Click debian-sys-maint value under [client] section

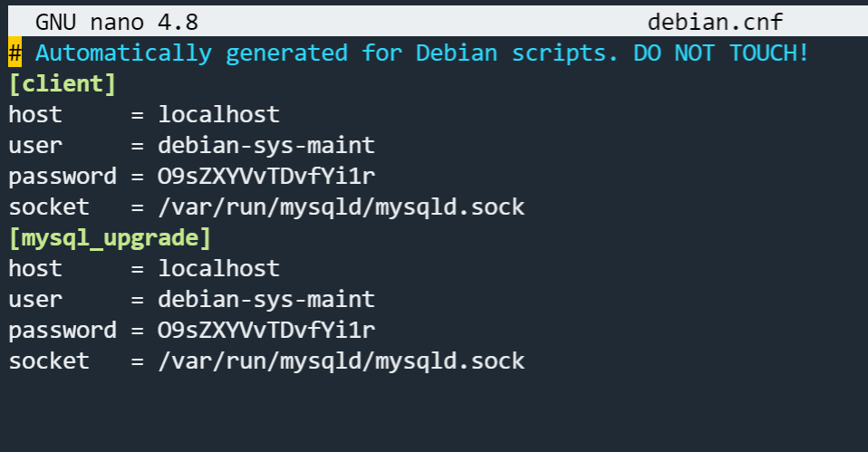[266, 146]
